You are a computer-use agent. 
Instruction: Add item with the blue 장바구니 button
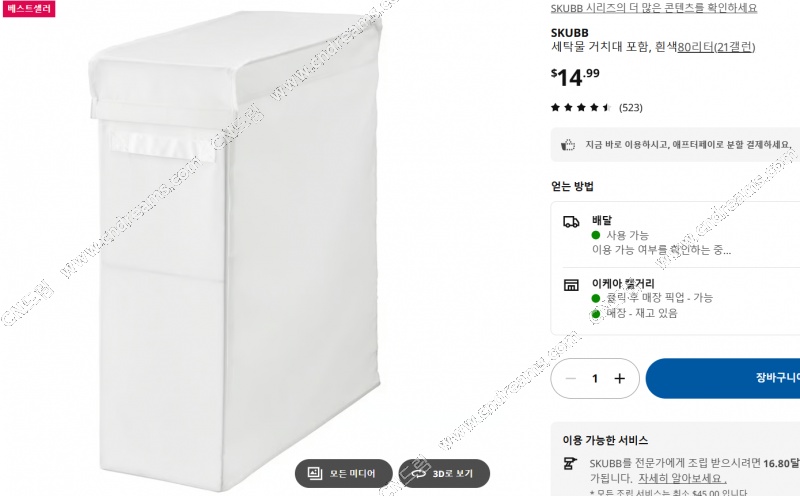click(722, 378)
